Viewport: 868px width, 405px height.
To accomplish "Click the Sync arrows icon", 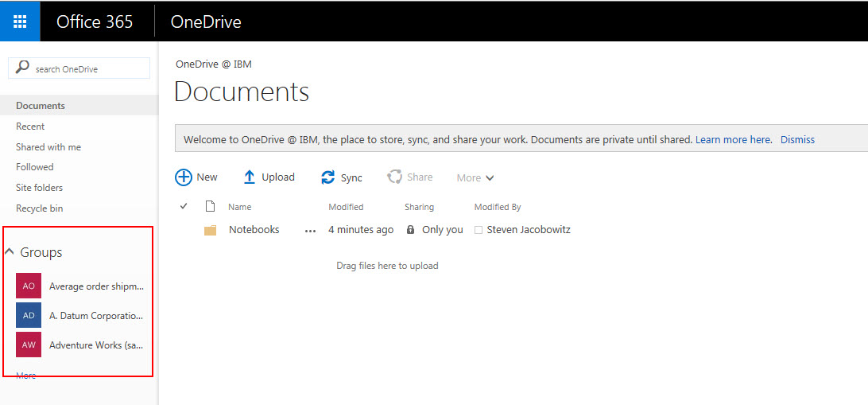I will click(x=328, y=177).
